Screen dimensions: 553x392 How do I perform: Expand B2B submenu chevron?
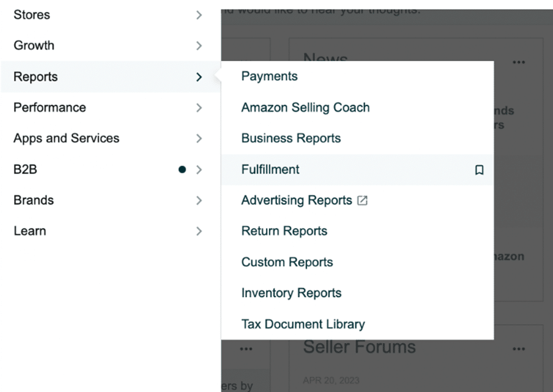199,170
